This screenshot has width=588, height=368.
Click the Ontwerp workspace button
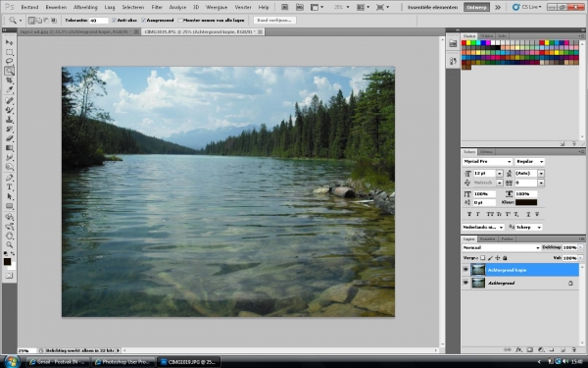[476, 7]
